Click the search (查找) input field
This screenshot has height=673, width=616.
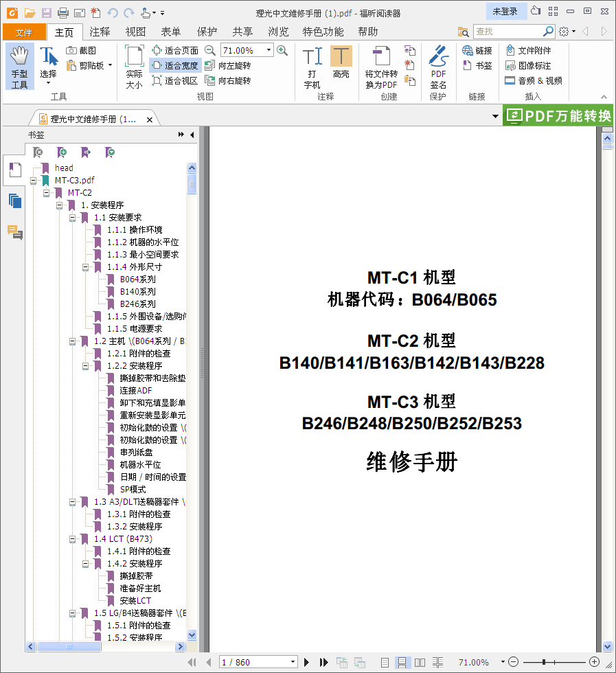click(507, 32)
